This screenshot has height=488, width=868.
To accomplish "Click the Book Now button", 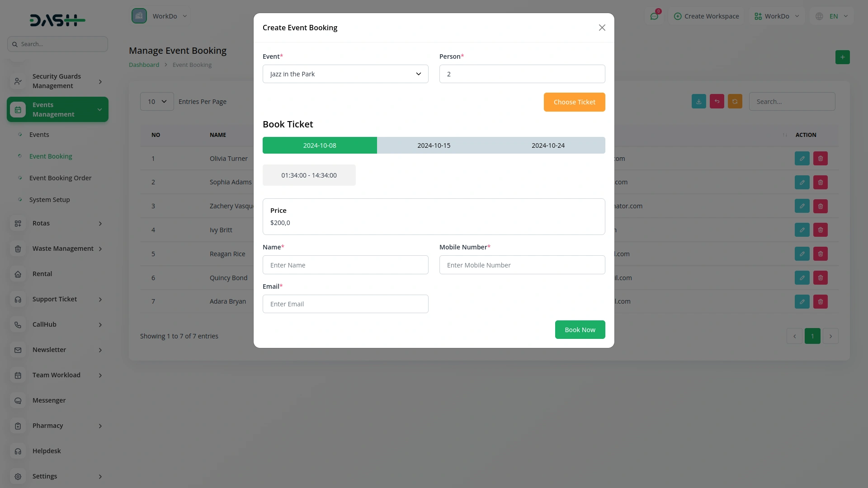I will pyautogui.click(x=580, y=330).
